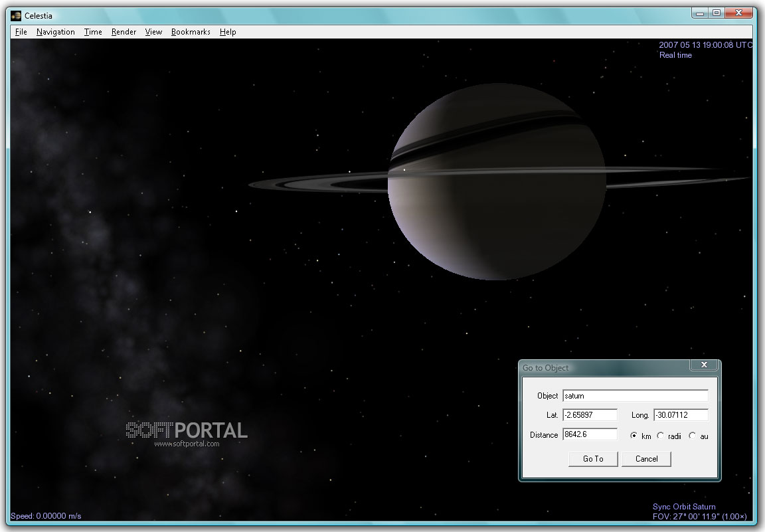The image size is (765, 532).
Task: Select the au distance unit
Action: click(692, 436)
